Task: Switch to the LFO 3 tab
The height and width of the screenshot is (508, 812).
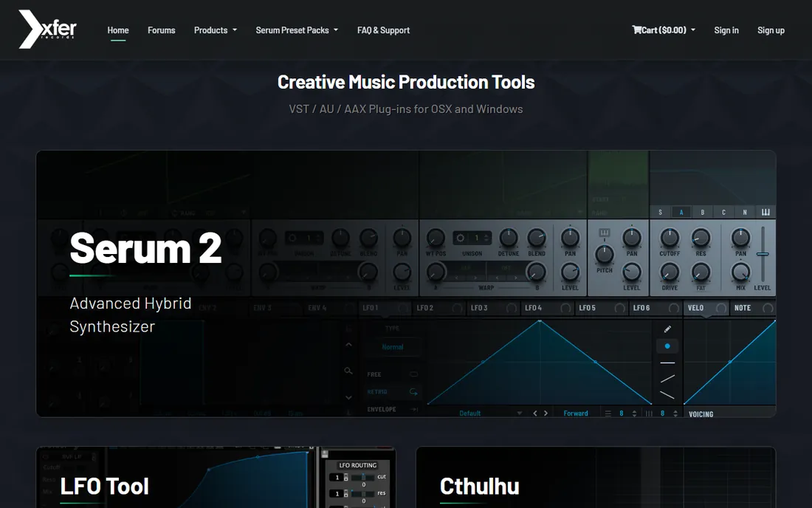Action: [494, 308]
